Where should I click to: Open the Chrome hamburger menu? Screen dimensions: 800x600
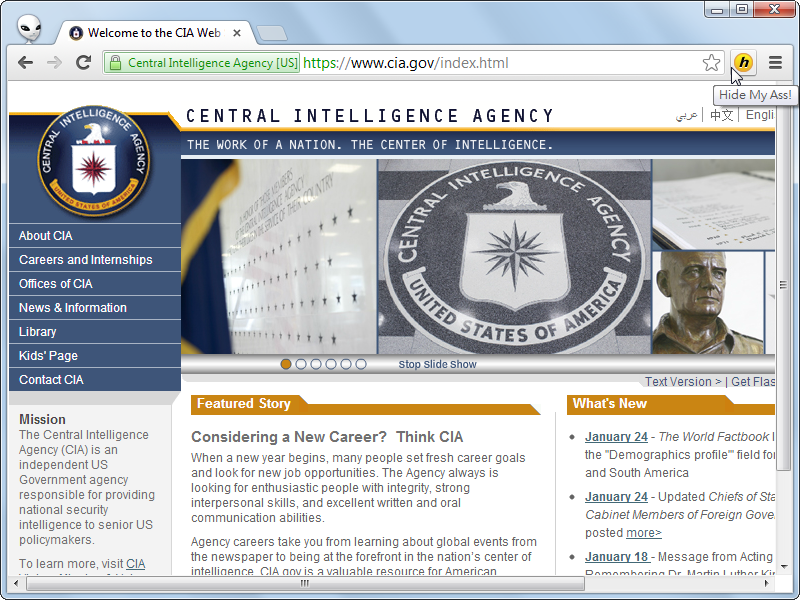click(x=776, y=63)
